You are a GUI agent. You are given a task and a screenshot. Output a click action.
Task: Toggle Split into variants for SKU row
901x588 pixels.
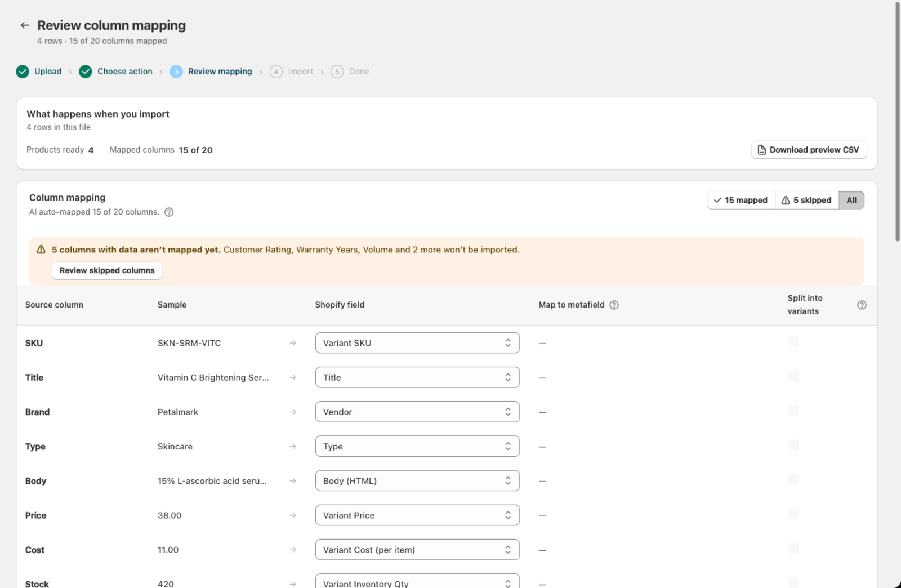(x=793, y=341)
